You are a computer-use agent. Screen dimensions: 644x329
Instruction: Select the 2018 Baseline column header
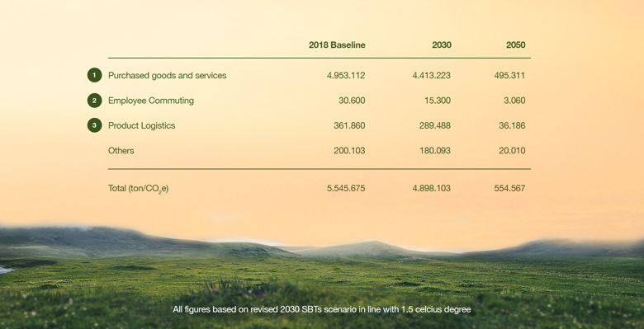(x=337, y=45)
